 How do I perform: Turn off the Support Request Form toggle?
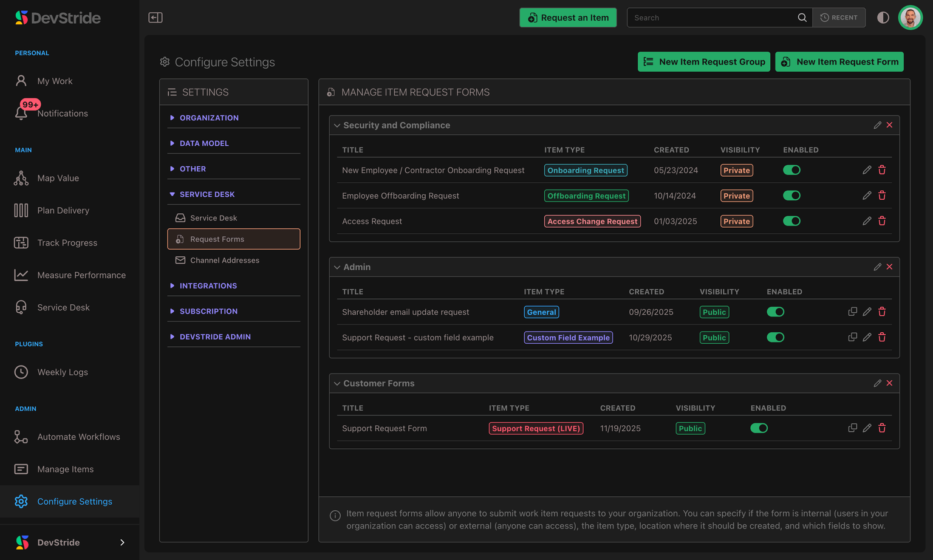[x=759, y=428]
